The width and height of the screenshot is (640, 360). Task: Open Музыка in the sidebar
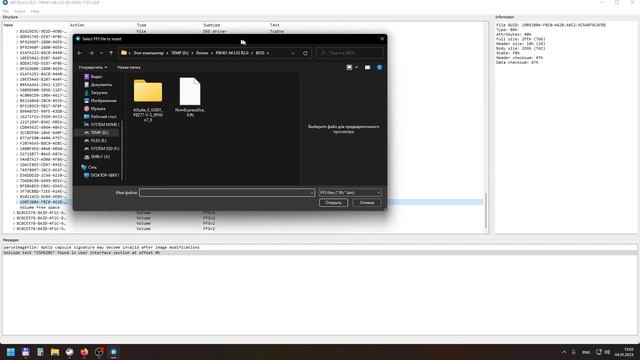tap(98, 109)
